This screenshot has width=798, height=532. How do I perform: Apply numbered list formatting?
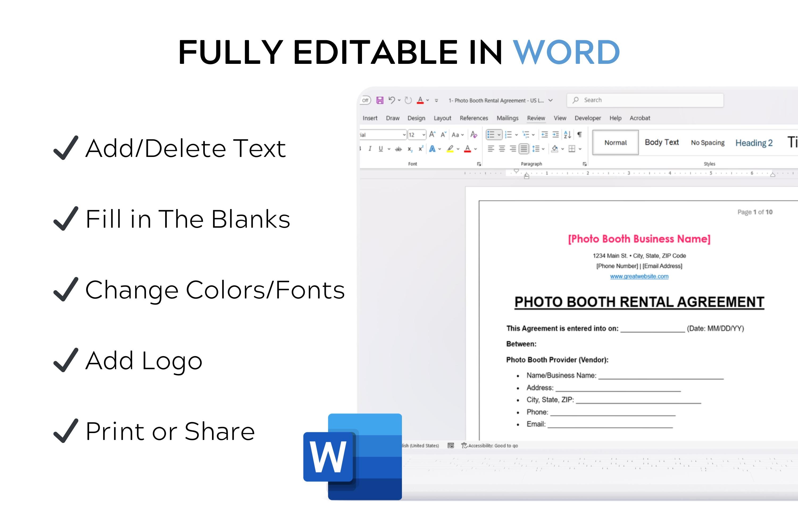tap(508, 135)
